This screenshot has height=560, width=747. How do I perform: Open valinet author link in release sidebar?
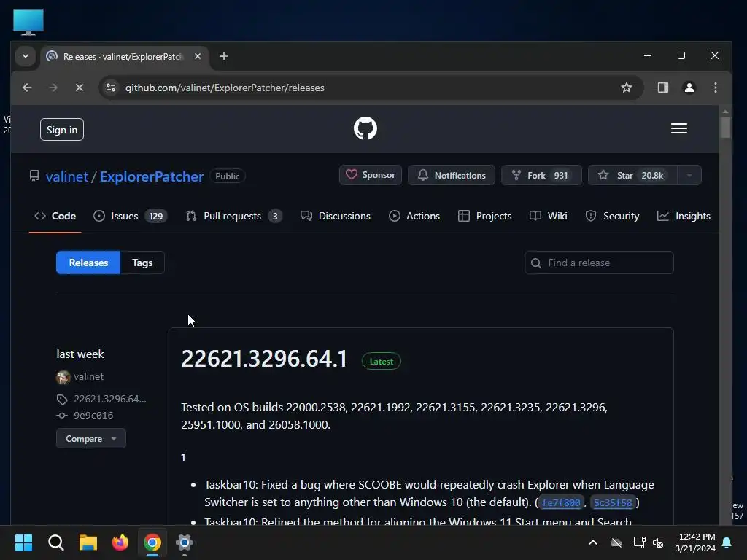point(88,377)
